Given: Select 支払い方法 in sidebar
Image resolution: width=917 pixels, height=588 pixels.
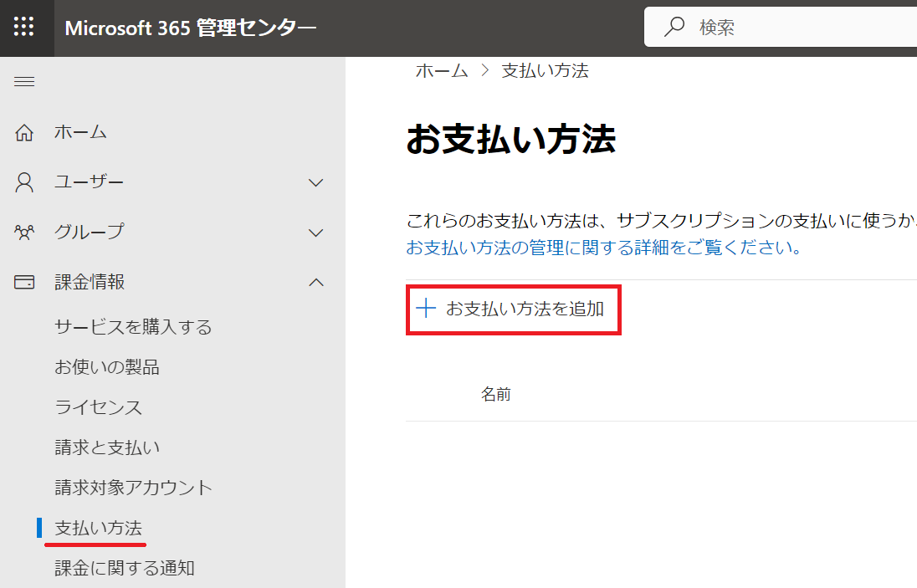Looking at the screenshot, I should 98,528.
